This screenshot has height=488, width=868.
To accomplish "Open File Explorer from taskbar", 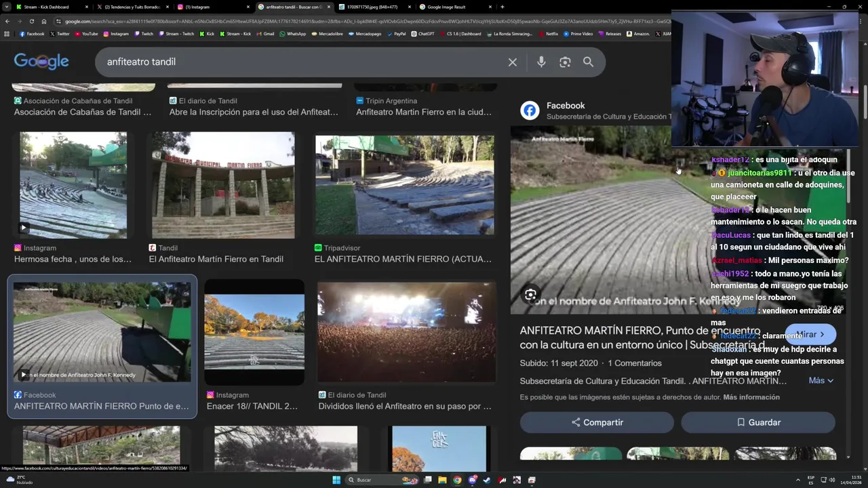I will (x=442, y=480).
